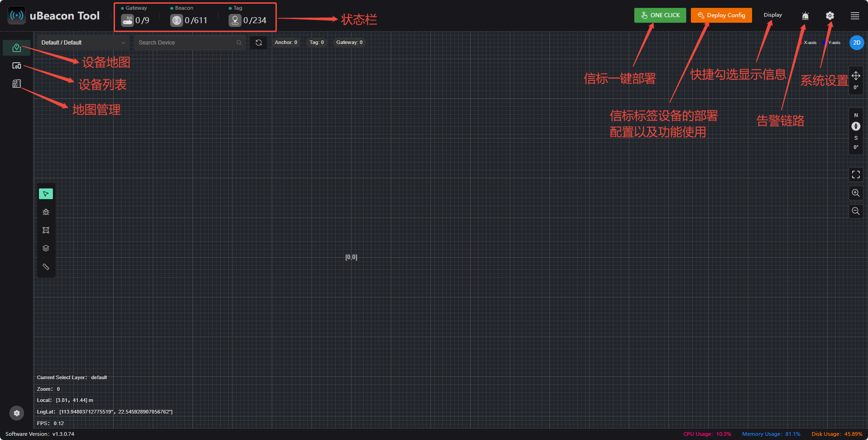
Task: Open the map management sidebar icon
Action: tap(17, 84)
